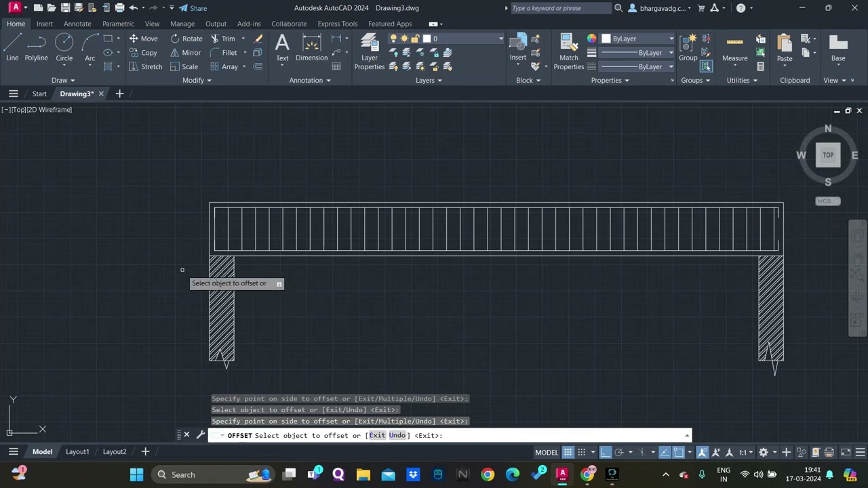Image resolution: width=868 pixels, height=488 pixels.
Task: Open the Windows Start menu
Action: tap(136, 474)
